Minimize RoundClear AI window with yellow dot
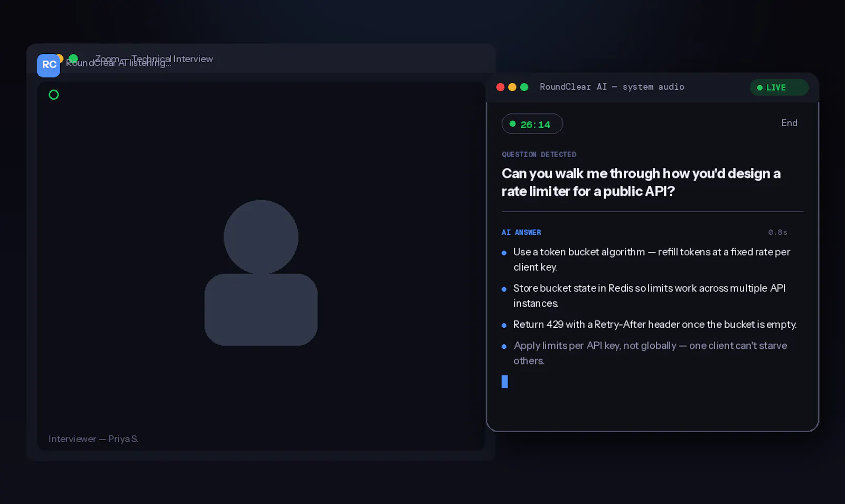The width and height of the screenshot is (845, 504). (512, 87)
